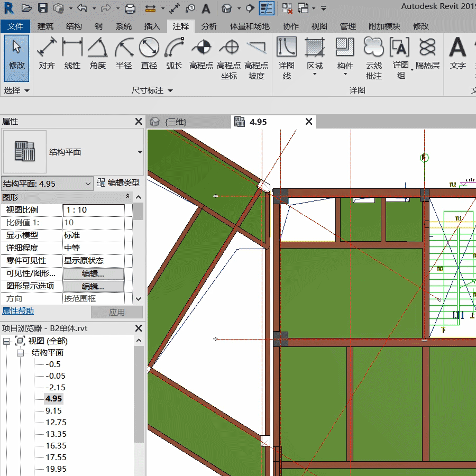Switch to the {三维} view tab

(176, 122)
